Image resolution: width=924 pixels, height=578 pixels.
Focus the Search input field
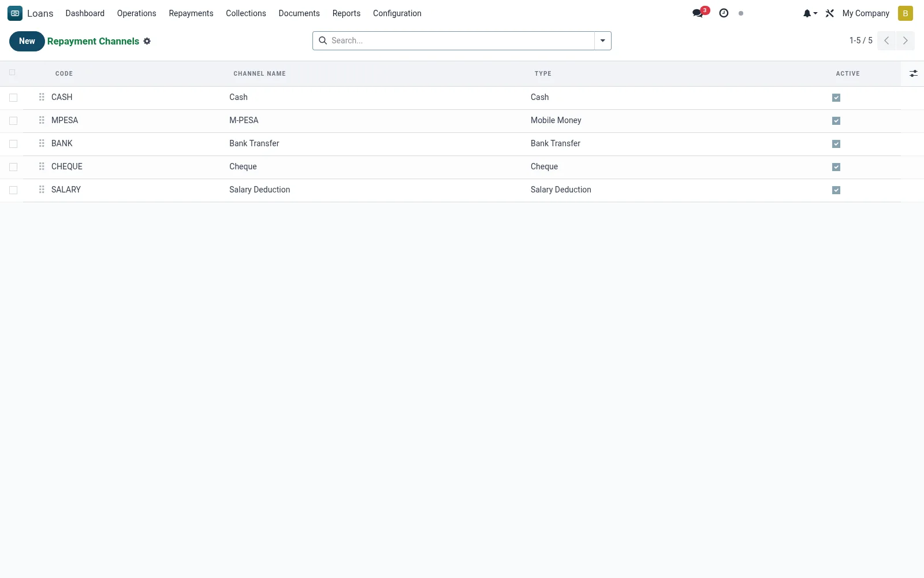[461, 40]
